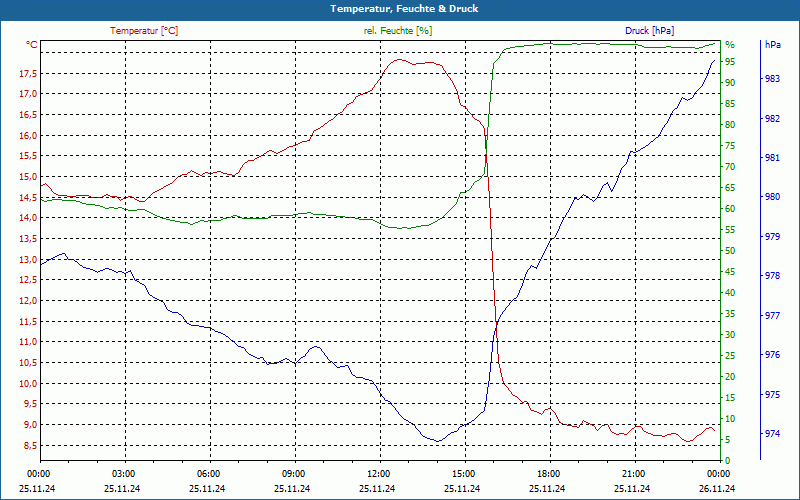Click the blue "982" pressure axis value

(x=772, y=119)
